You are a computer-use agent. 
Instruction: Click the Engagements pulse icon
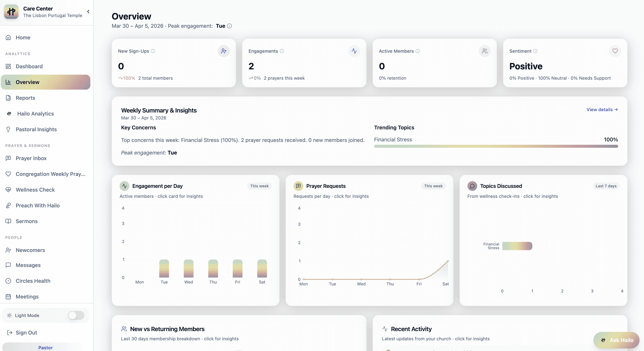[354, 51]
